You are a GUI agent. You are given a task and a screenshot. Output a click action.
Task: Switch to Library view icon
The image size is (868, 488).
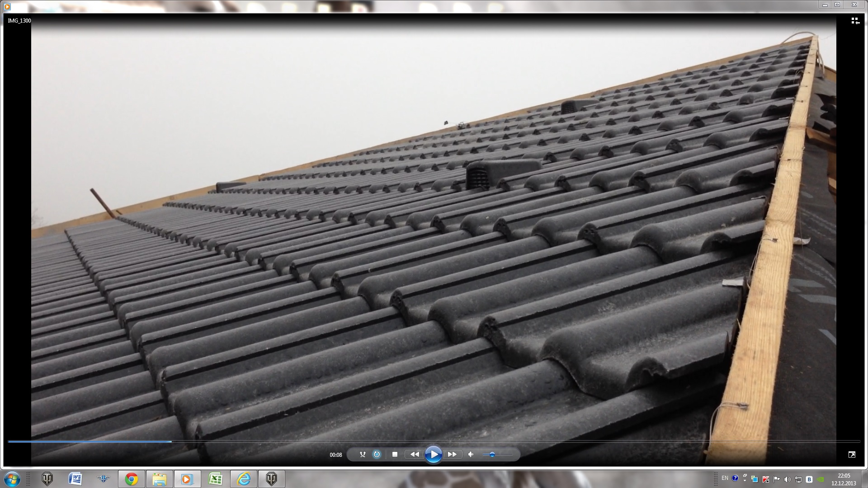click(855, 21)
